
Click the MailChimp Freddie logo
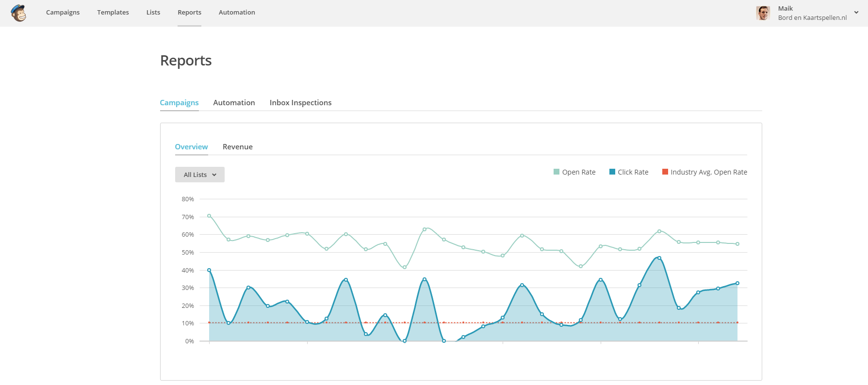[x=18, y=13]
